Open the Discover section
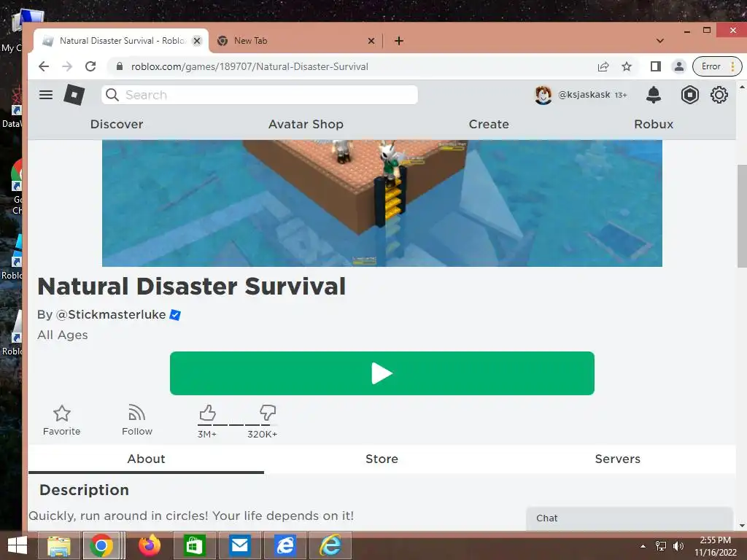 point(117,124)
